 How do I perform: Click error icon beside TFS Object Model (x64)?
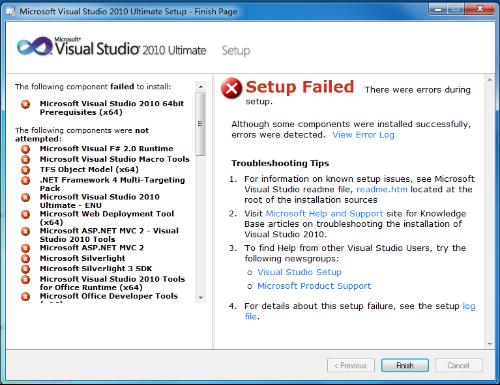[x=25, y=170]
